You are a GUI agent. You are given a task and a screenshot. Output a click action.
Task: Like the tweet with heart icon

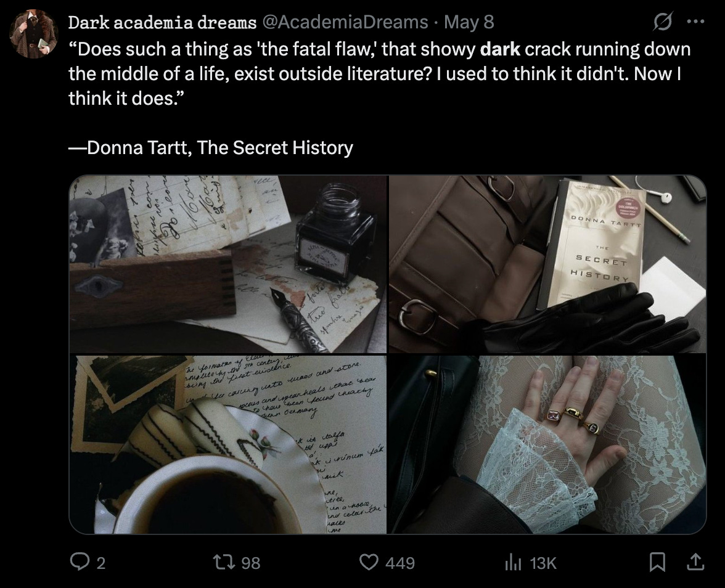tap(369, 563)
